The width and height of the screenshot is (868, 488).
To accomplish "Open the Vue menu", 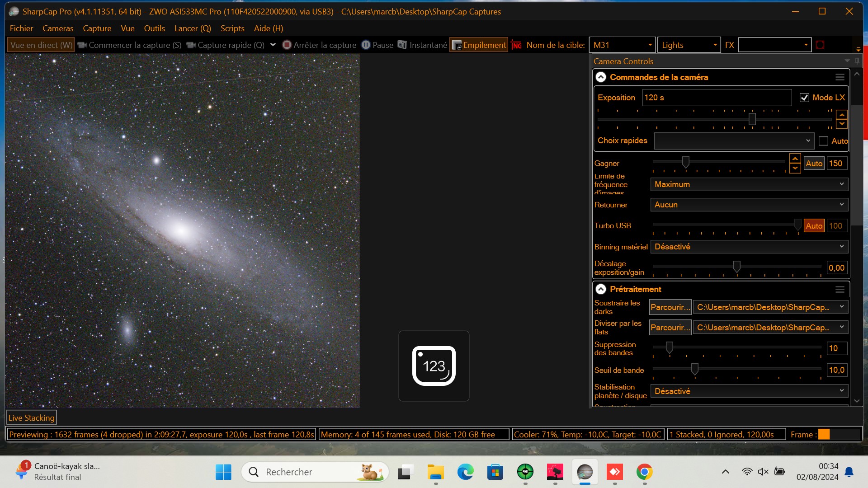I will point(127,28).
